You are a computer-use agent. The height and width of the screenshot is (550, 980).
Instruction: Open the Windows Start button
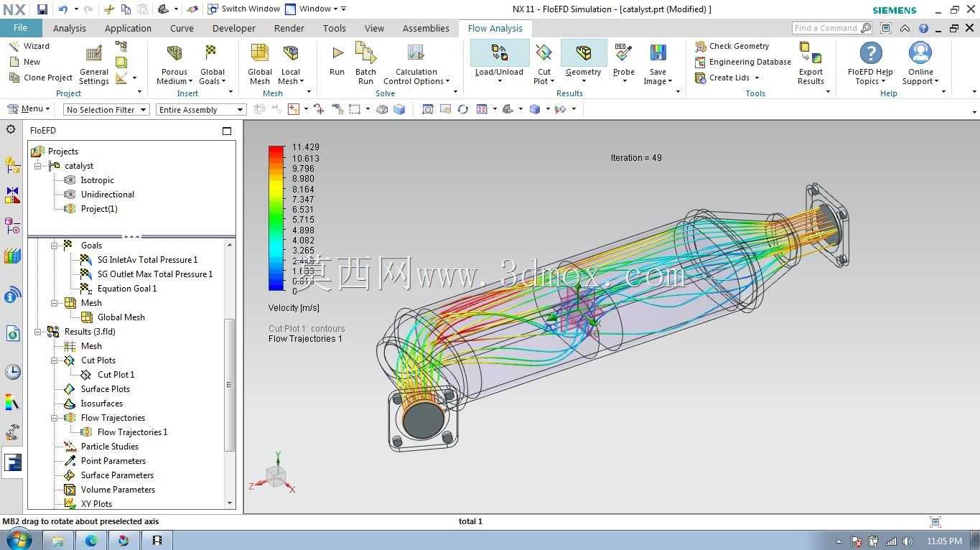pos(18,540)
